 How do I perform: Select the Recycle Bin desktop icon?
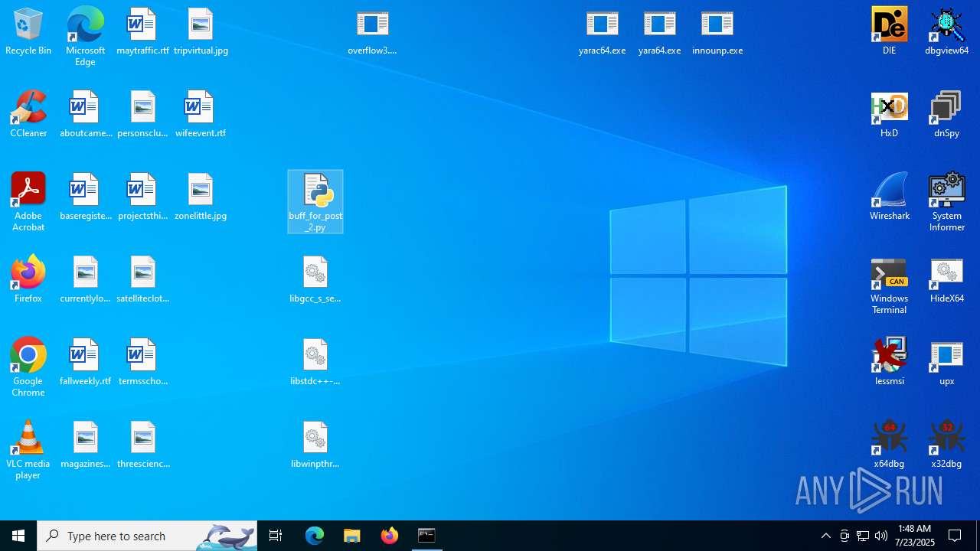coord(28,32)
